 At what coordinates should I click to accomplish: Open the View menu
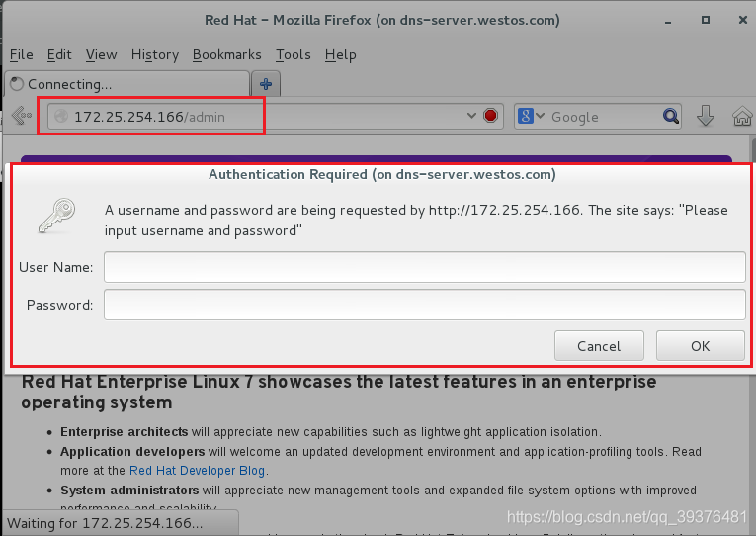pos(101,55)
